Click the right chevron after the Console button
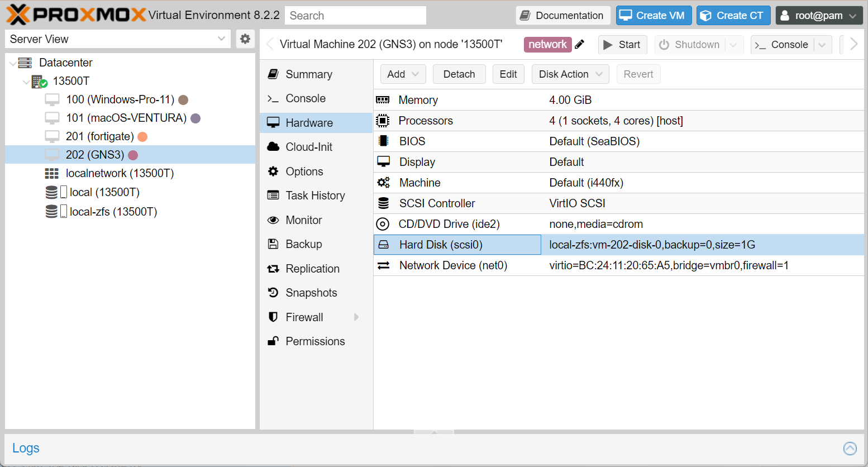Viewport: 868px width, 467px height. (853, 44)
